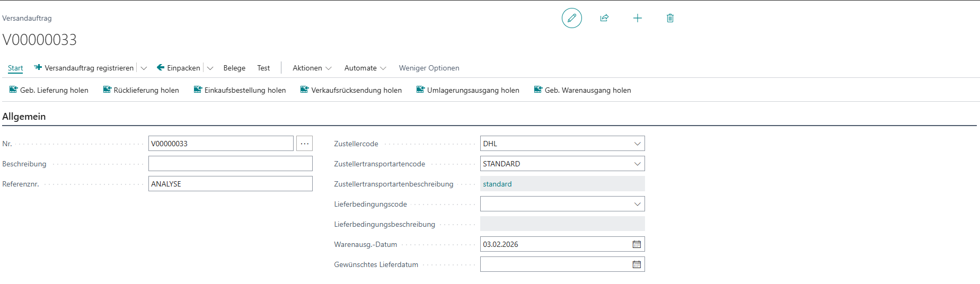Expand Einpacken split dropdown arrow
Viewport: 980px width, 284px height.
tap(210, 68)
